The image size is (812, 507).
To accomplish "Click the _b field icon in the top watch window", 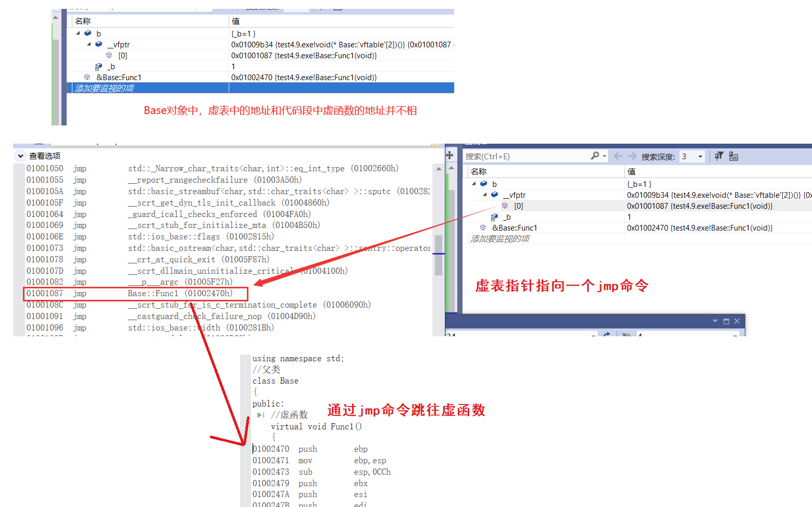I will tap(98, 67).
